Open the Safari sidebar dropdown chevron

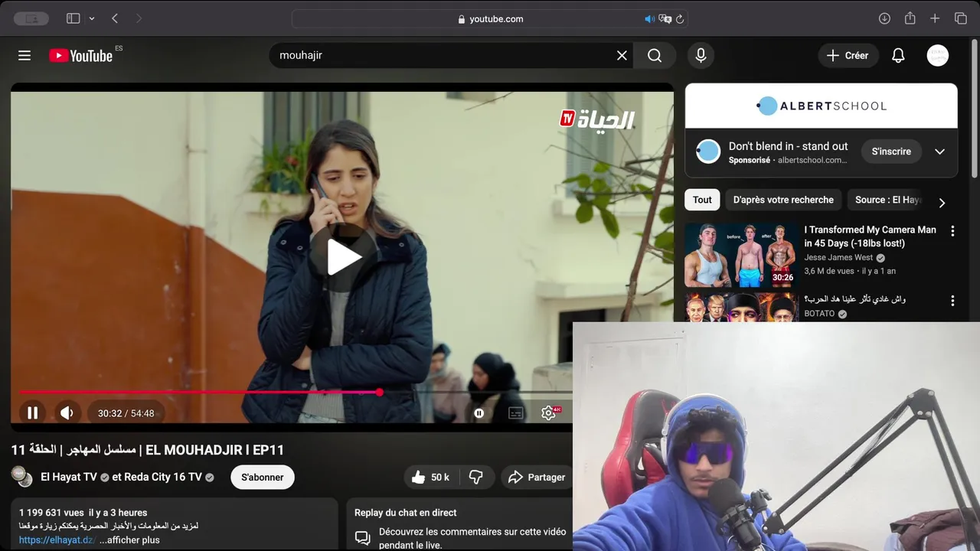(92, 18)
